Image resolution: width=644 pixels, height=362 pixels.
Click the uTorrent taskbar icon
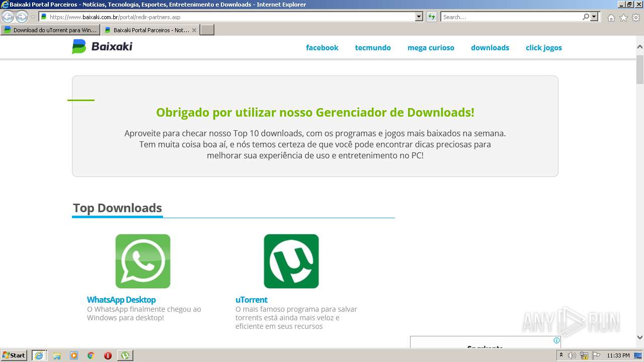pyautogui.click(x=125, y=355)
